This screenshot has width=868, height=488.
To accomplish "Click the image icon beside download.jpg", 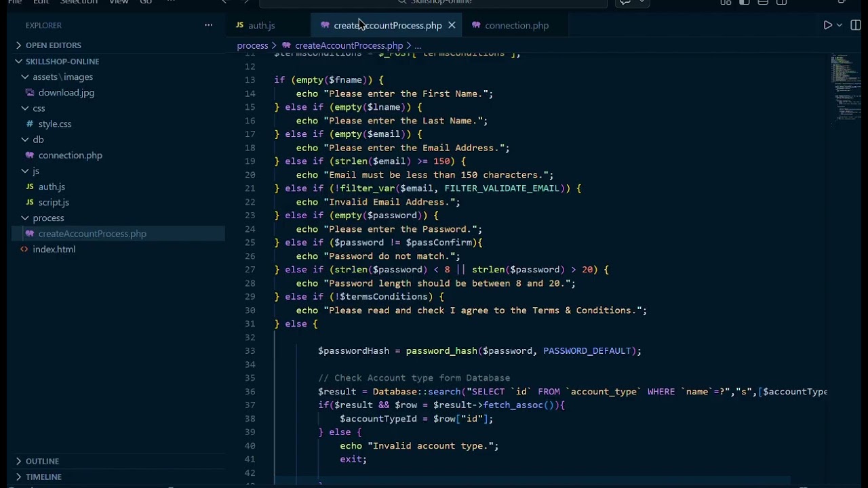I will pyautogui.click(x=30, y=93).
